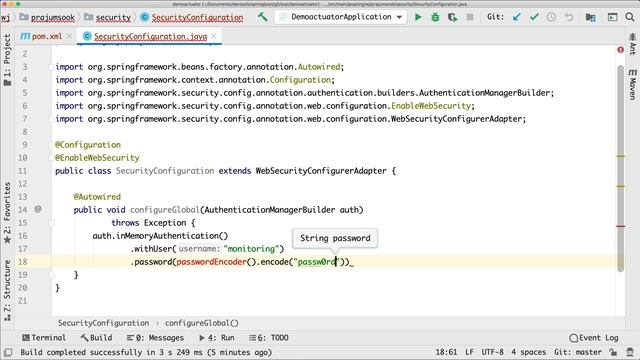Open Search Everywhere magnifier icon
The image size is (640, 360).
(x=630, y=17)
